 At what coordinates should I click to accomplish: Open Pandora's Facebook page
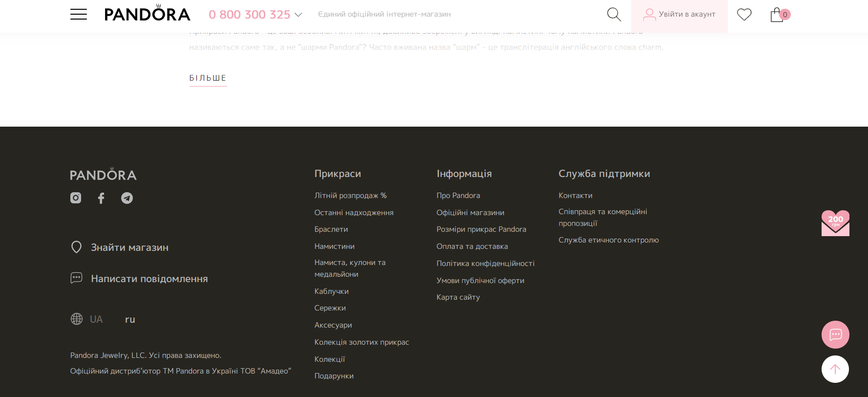[101, 198]
